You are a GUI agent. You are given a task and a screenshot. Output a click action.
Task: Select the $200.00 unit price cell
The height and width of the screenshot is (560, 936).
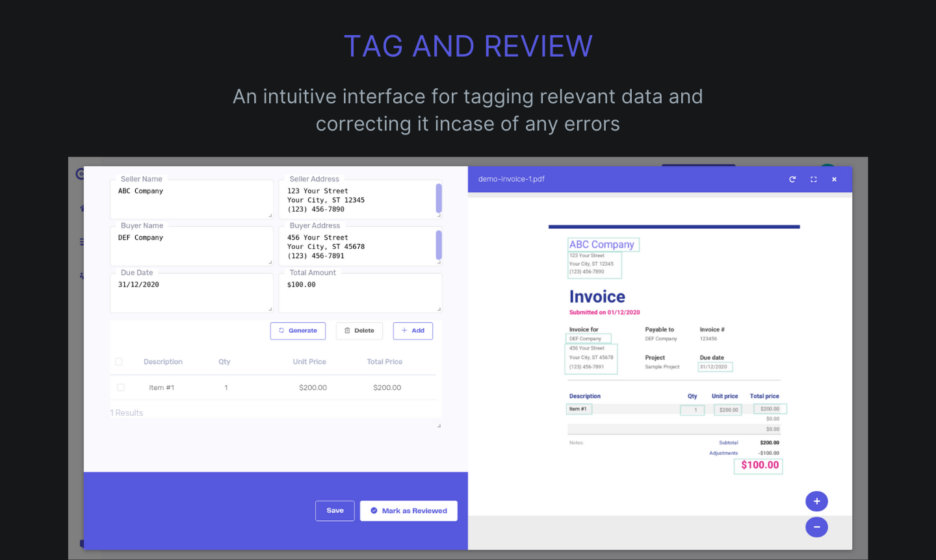point(313,388)
